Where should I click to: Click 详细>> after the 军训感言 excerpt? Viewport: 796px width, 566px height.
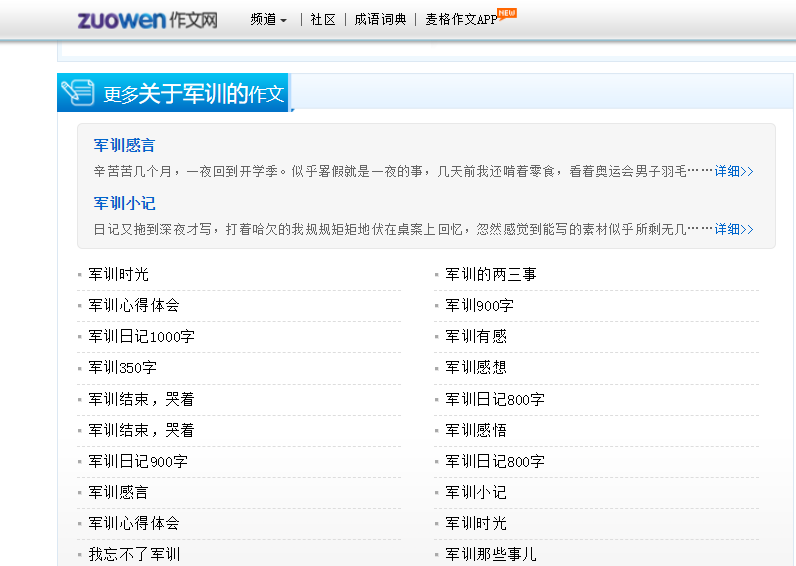pos(733,171)
